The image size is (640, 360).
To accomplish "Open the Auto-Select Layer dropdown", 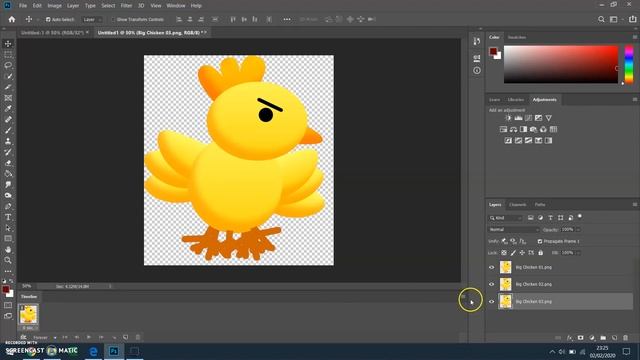I will 91,19.
